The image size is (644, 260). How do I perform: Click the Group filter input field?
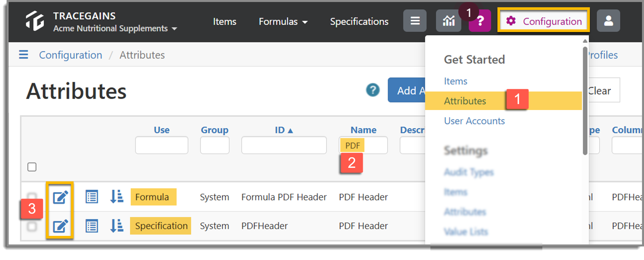click(x=215, y=145)
